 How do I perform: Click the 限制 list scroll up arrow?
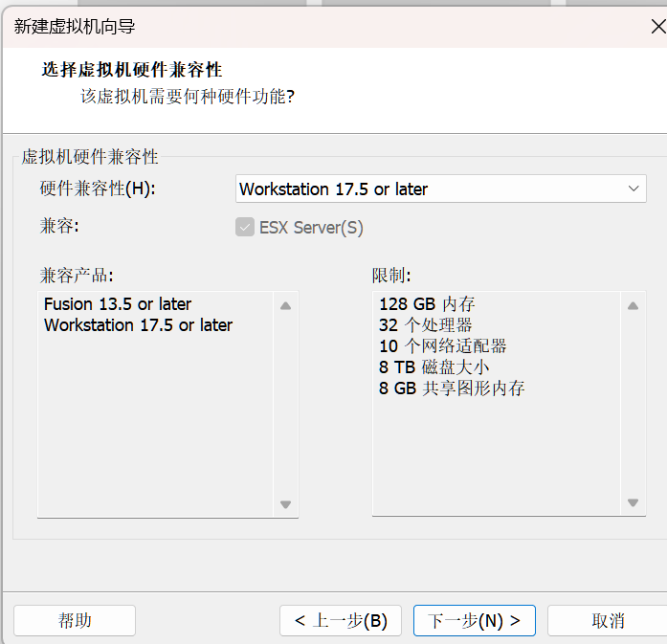pyautogui.click(x=632, y=305)
